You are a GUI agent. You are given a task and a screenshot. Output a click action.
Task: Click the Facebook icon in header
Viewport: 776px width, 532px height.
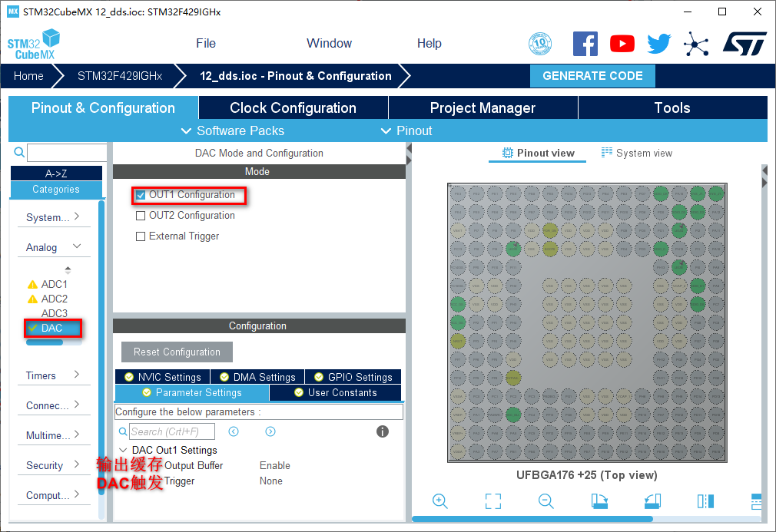click(585, 44)
